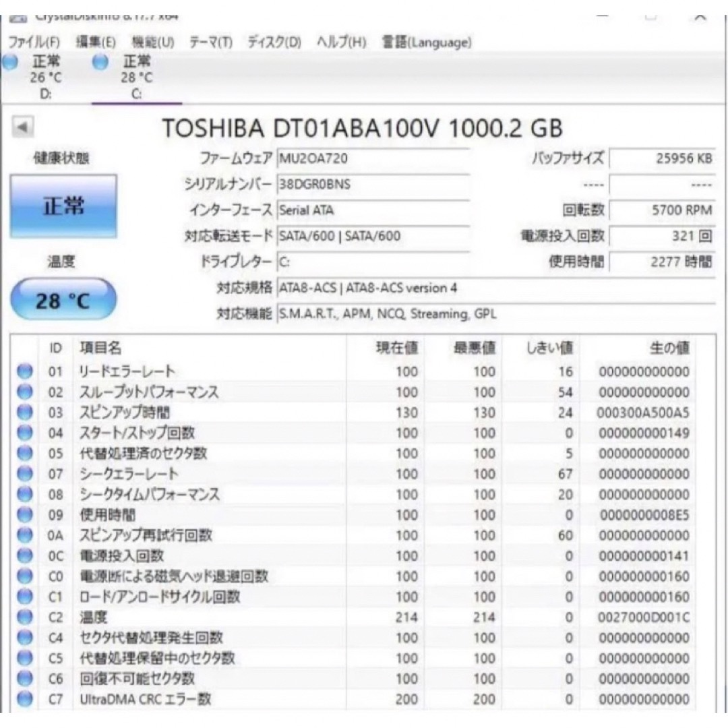The width and height of the screenshot is (728, 728).
Task: Open the 機能(U) menu
Action: click(153, 42)
